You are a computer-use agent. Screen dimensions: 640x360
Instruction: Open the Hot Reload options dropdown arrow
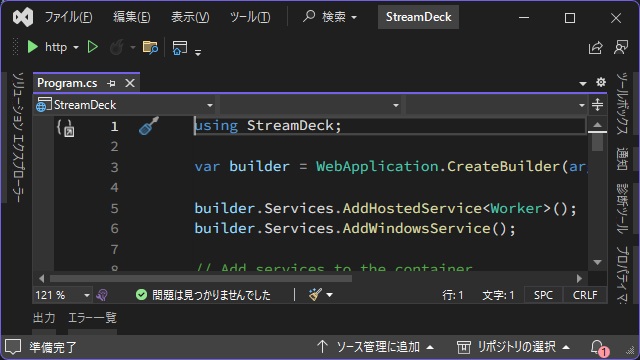tap(133, 47)
